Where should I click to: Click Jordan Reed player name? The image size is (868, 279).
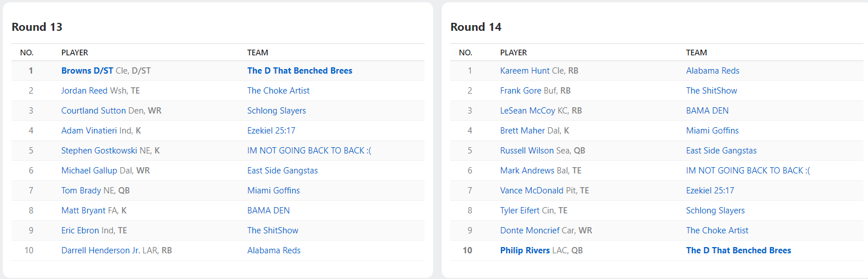pos(84,91)
